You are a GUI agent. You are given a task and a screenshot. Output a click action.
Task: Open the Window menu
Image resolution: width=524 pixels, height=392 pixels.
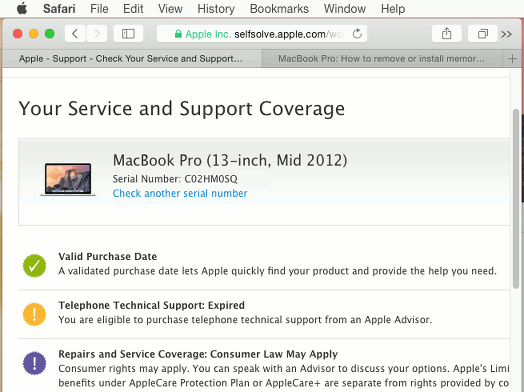click(345, 9)
